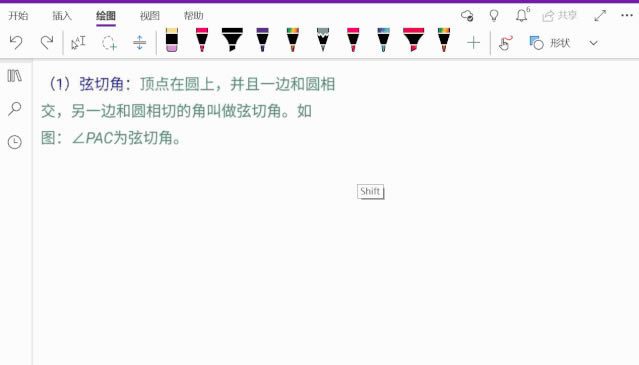The width and height of the screenshot is (639, 365).
Task: Select the Eraser tool
Action: click(172, 40)
